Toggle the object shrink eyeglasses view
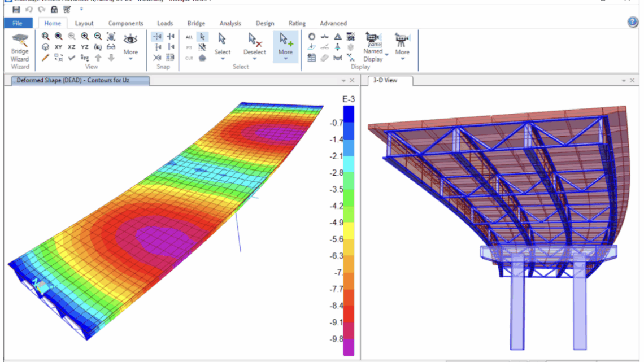 click(x=111, y=47)
